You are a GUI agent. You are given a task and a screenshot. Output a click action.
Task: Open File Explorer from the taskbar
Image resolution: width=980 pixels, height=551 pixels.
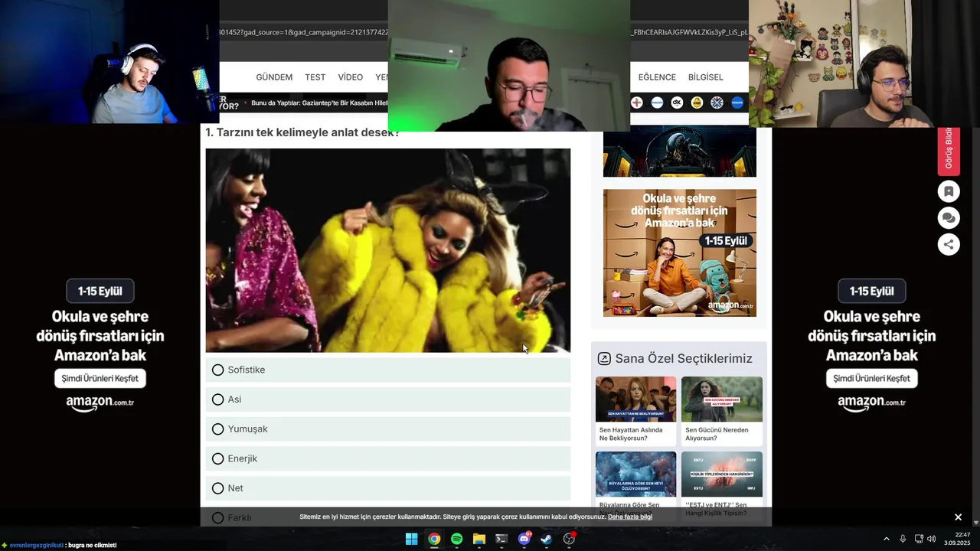(479, 539)
